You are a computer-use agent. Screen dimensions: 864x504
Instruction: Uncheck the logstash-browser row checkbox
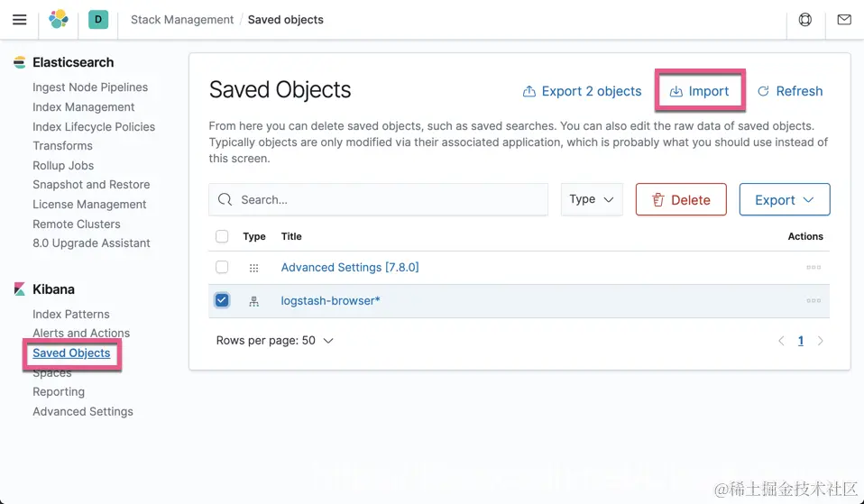coord(222,300)
